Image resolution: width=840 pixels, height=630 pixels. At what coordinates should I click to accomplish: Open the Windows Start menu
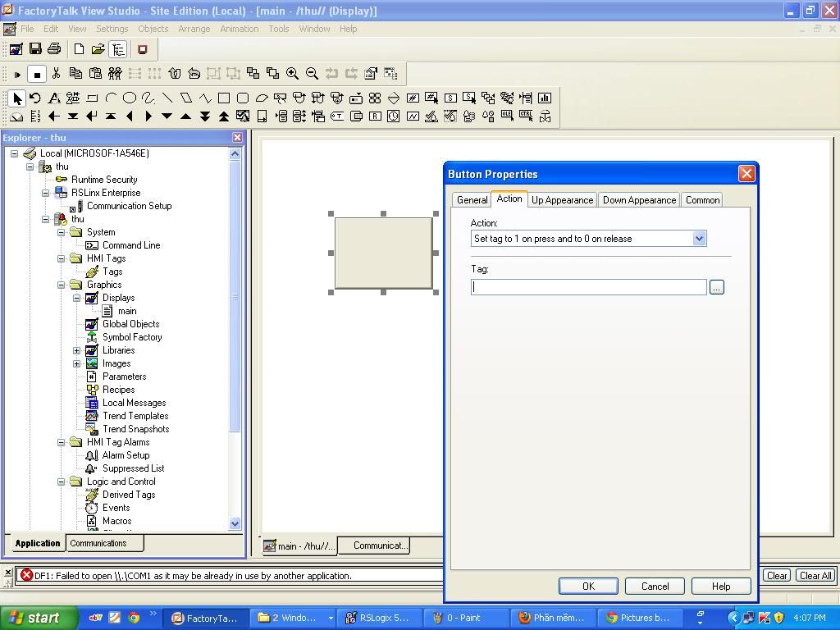38,618
